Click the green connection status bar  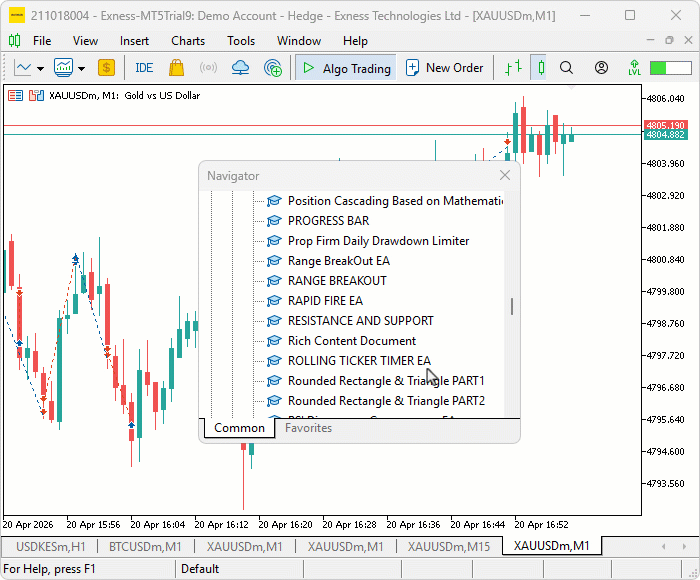point(671,68)
